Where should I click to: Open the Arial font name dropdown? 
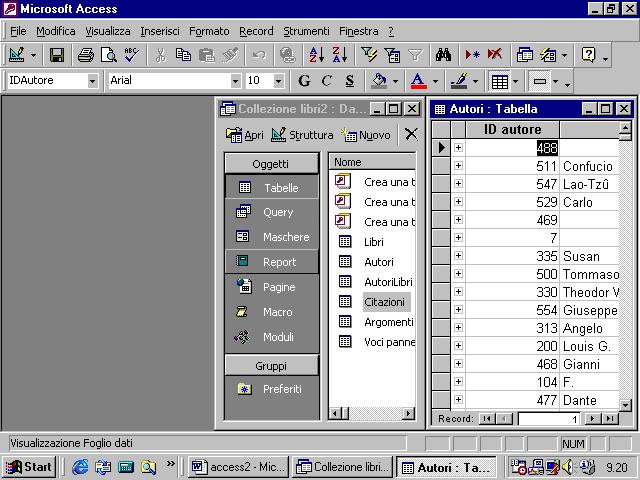click(x=235, y=81)
